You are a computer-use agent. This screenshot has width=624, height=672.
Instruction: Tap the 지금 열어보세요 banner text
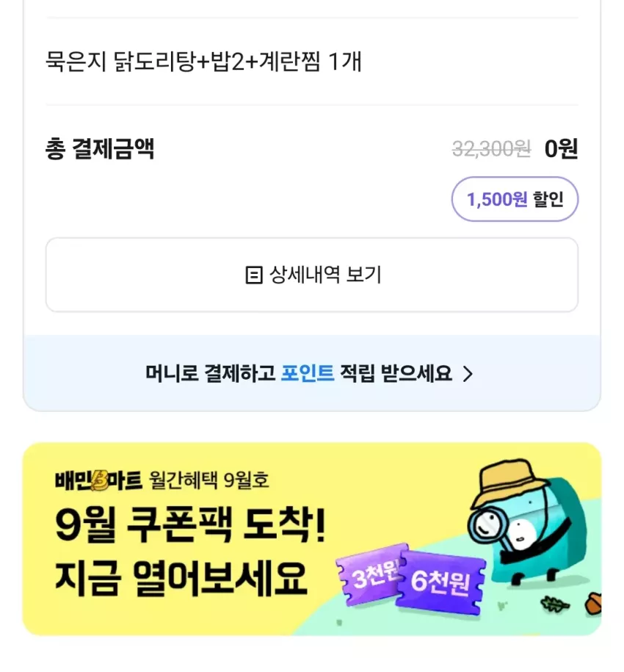pyautogui.click(x=181, y=578)
